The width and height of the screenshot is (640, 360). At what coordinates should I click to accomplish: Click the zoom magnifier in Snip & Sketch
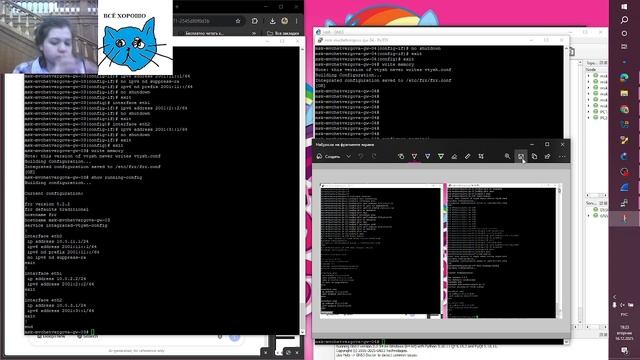(x=507, y=156)
